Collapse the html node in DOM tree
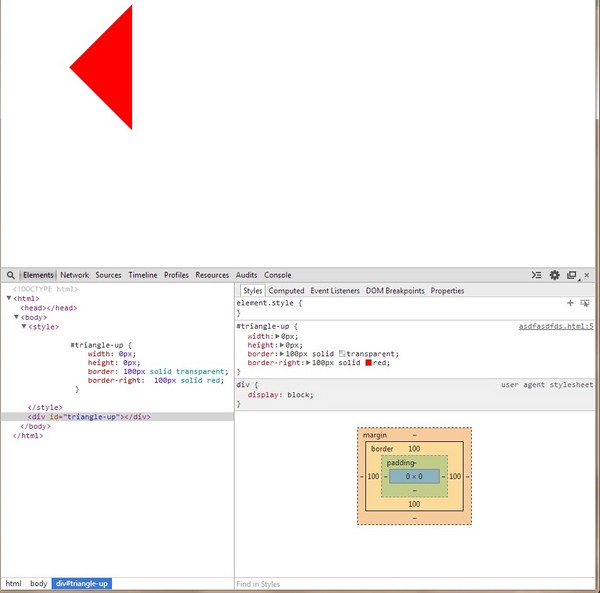This screenshot has width=600, height=593. (9, 298)
